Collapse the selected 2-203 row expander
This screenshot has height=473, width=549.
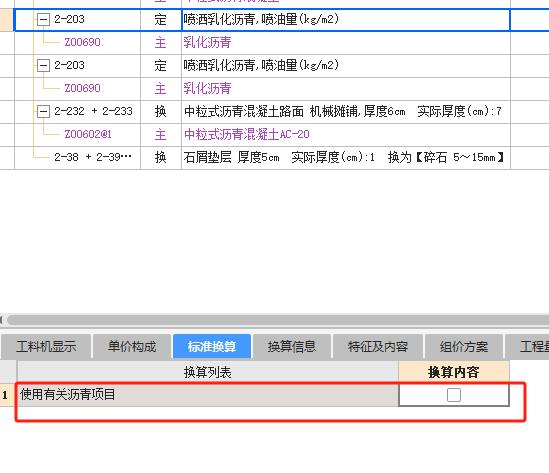(x=43, y=19)
